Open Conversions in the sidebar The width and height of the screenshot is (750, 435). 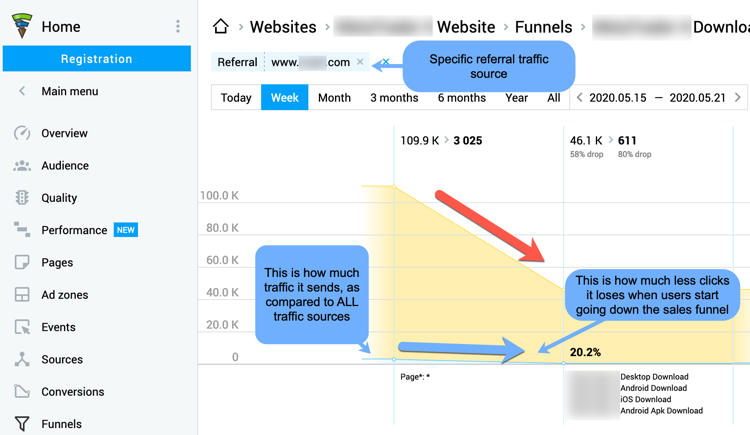click(x=73, y=391)
